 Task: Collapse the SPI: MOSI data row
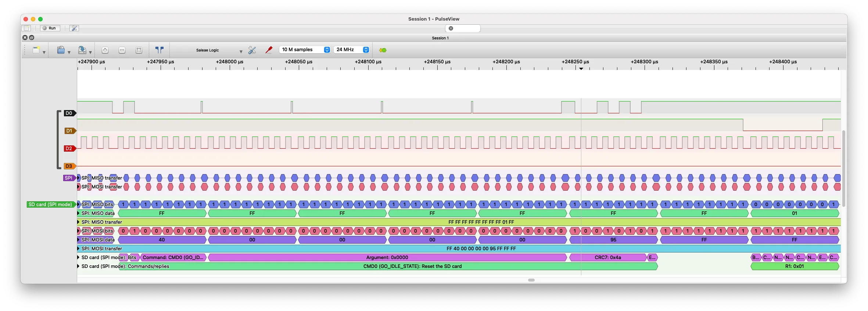tap(78, 240)
